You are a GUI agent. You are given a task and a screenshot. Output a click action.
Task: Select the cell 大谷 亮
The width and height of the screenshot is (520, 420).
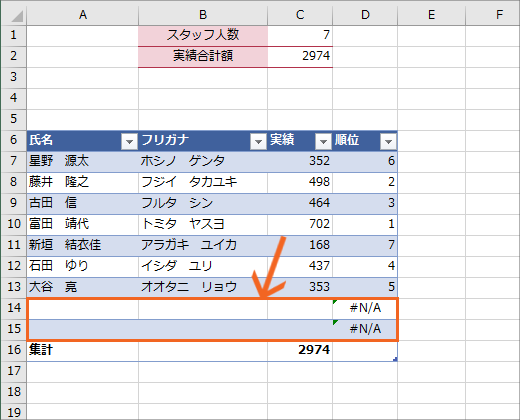pos(83,287)
